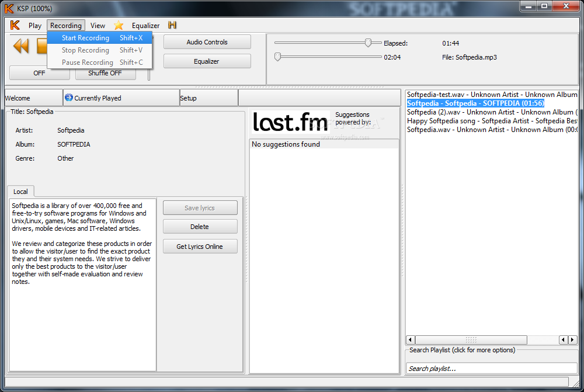Select the Local lyrics tab
This screenshot has width=584, height=392.
click(x=21, y=192)
